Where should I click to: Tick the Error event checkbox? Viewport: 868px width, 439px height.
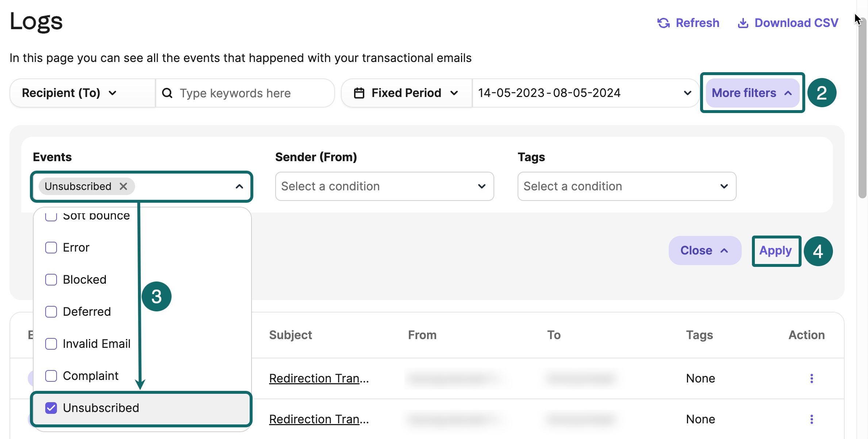point(51,248)
